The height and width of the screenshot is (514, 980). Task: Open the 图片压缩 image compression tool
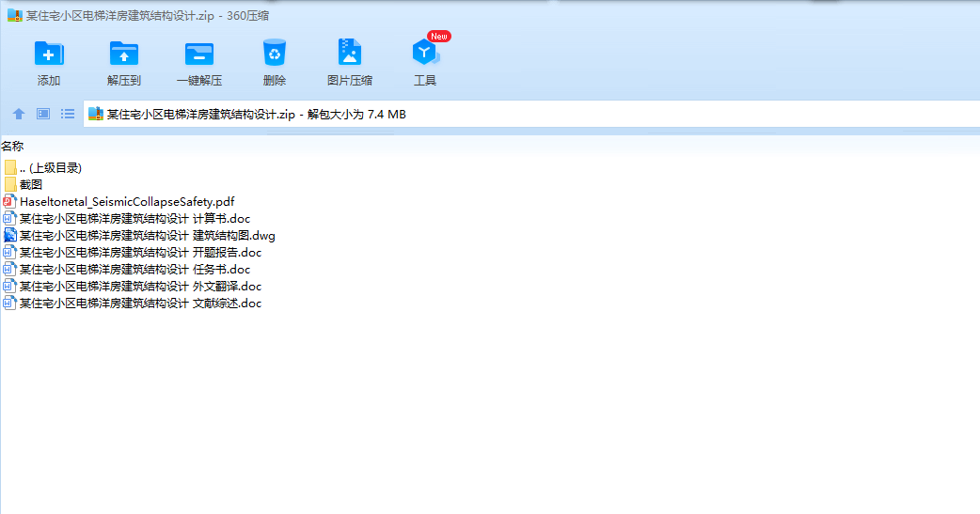click(x=349, y=53)
